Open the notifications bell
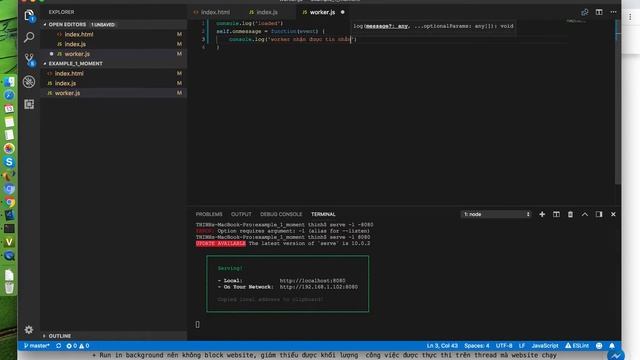This screenshot has height=360, width=640. (612, 346)
